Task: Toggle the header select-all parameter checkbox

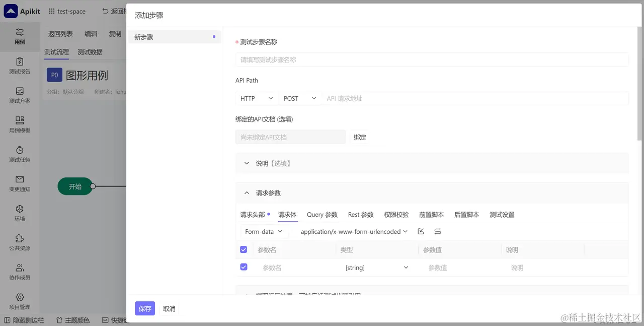Action: [244, 249]
